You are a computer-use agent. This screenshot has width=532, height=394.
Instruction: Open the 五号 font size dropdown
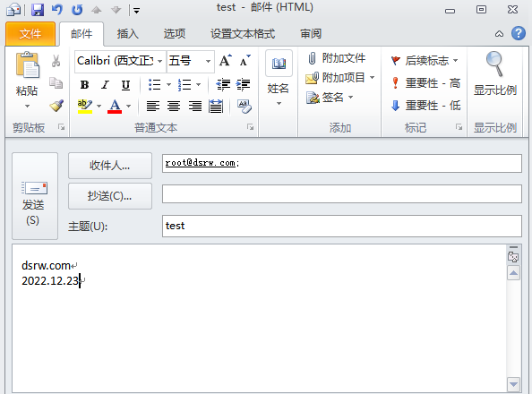pyautogui.click(x=208, y=61)
